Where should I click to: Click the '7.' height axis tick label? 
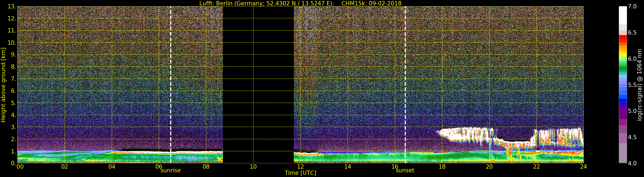pyautogui.click(x=14, y=79)
